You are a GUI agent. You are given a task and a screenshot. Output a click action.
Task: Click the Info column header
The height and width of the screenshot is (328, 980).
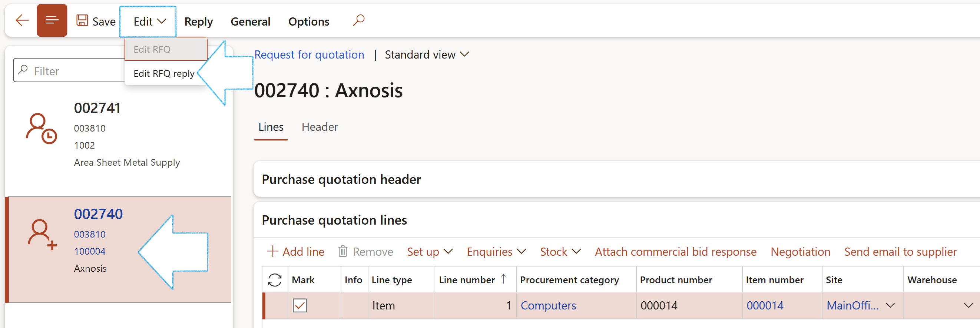353,280
